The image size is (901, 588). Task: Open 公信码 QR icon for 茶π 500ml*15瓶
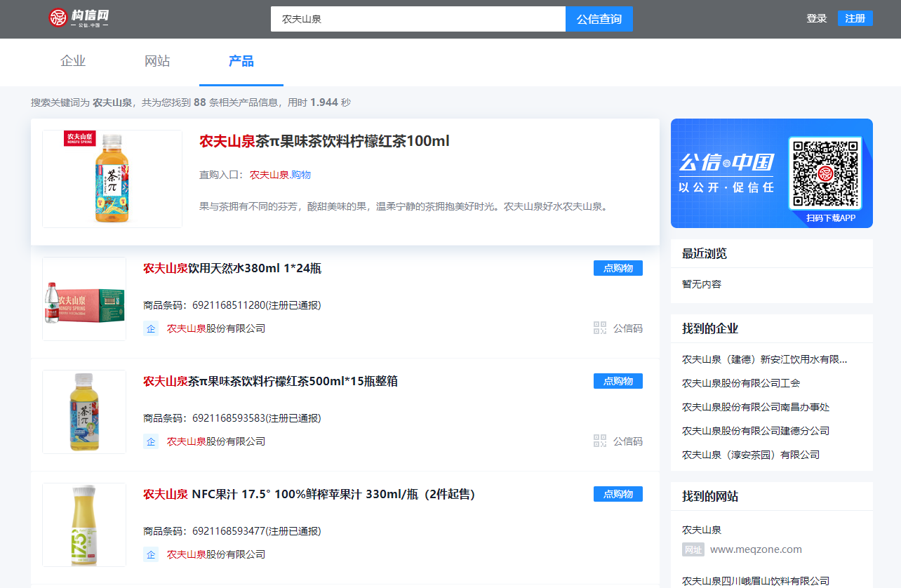600,441
